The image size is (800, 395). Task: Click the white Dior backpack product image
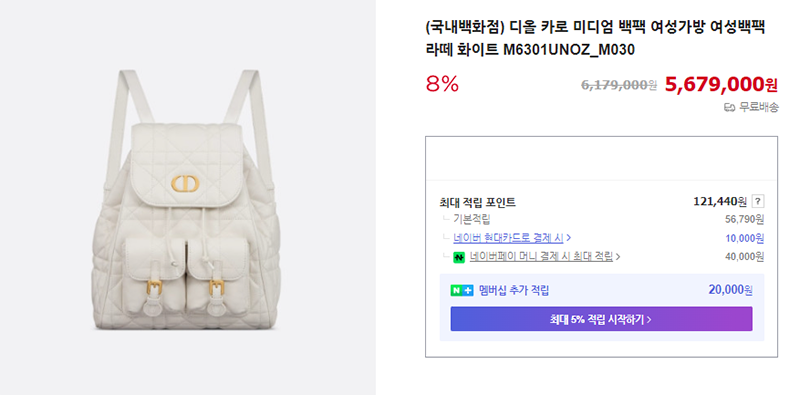[188, 197]
